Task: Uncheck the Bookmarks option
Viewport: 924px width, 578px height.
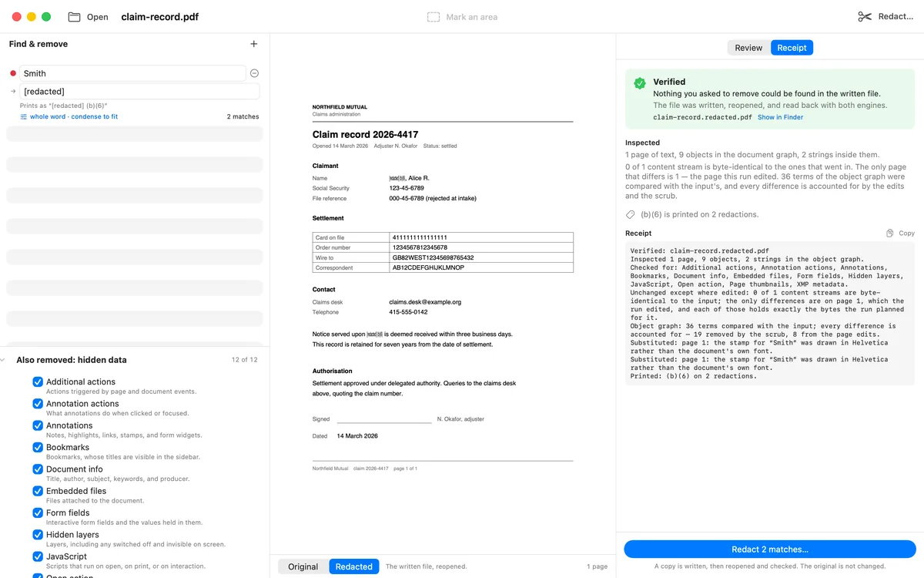Action: (x=38, y=447)
